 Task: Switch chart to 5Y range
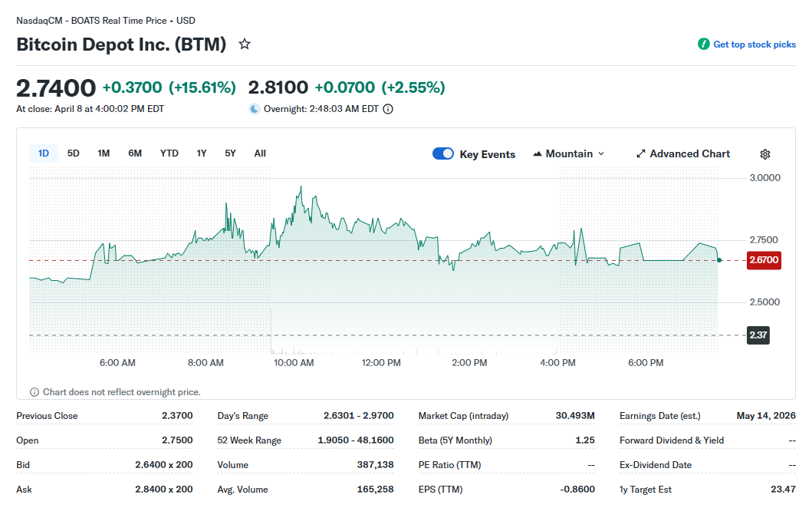pyautogui.click(x=230, y=153)
